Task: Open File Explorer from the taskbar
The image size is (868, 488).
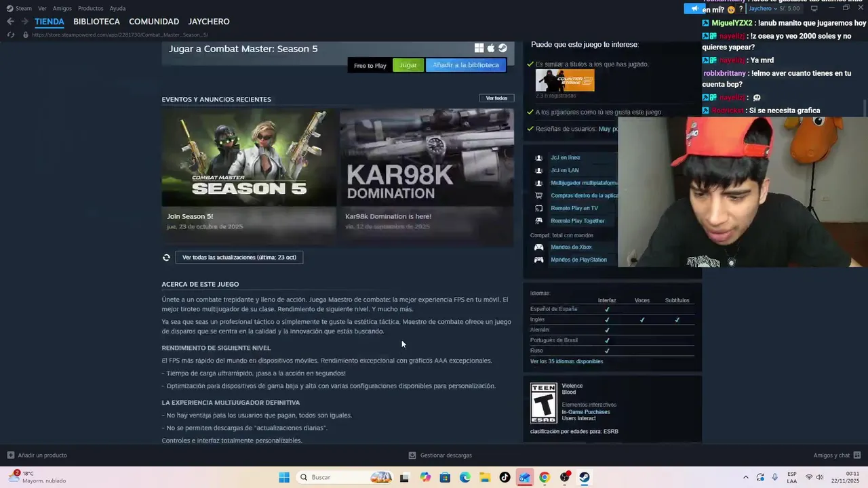Action: click(485, 477)
